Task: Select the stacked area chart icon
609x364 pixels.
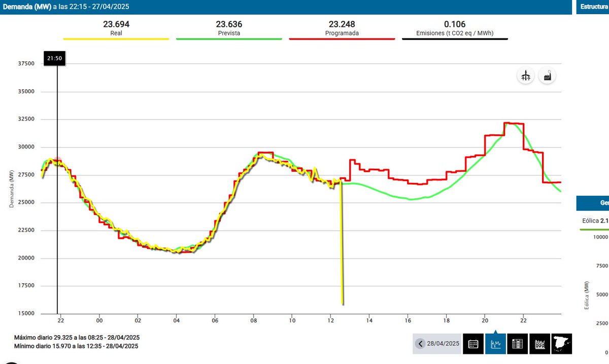Action: point(539,344)
